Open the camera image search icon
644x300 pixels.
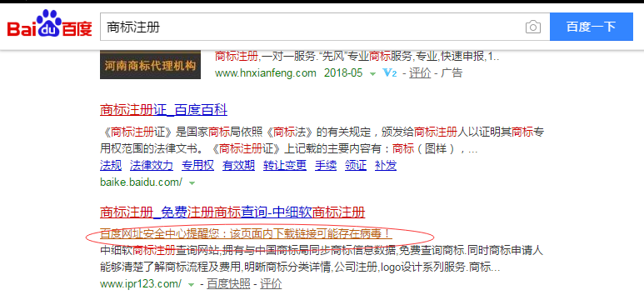click(532, 27)
